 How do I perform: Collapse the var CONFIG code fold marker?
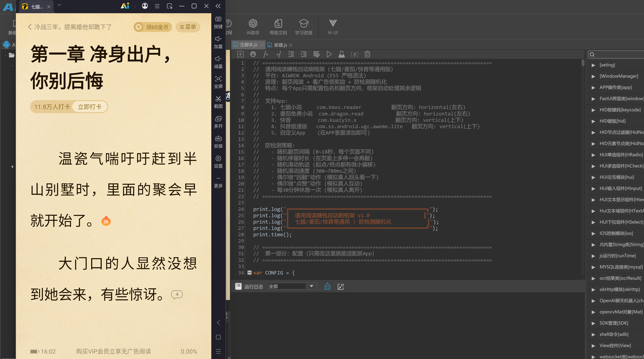[x=249, y=273]
